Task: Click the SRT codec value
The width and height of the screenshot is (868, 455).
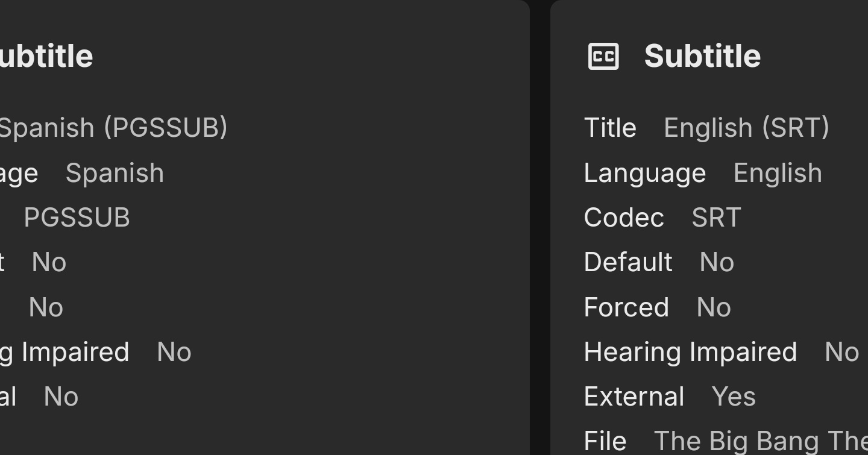Action: [x=716, y=218]
